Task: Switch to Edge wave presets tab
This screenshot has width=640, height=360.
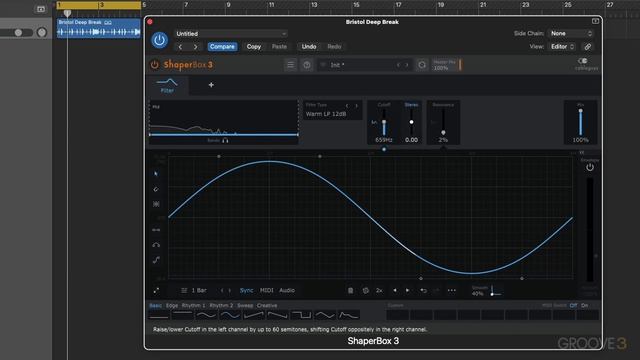Action: coord(172,305)
